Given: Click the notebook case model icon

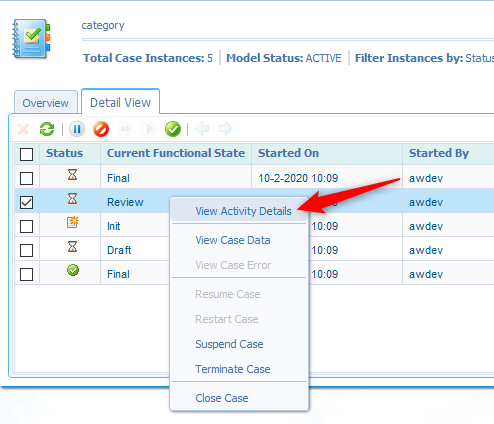Looking at the screenshot, I should point(31,39).
